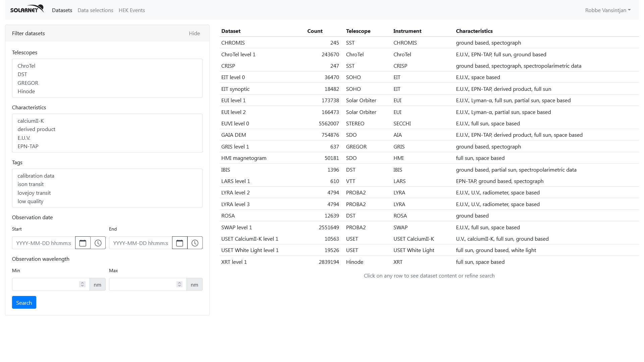Open the HMI magnetogram dataset

click(429, 158)
